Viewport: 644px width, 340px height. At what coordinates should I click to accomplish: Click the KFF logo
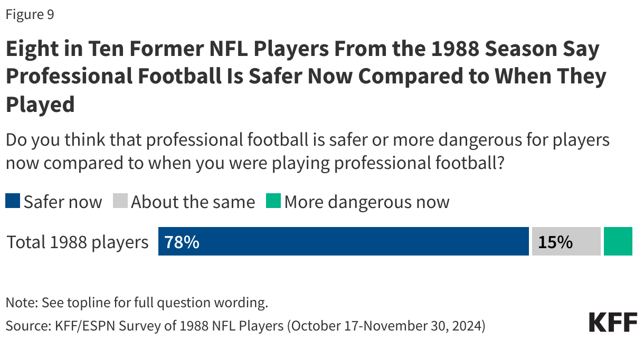point(613,322)
